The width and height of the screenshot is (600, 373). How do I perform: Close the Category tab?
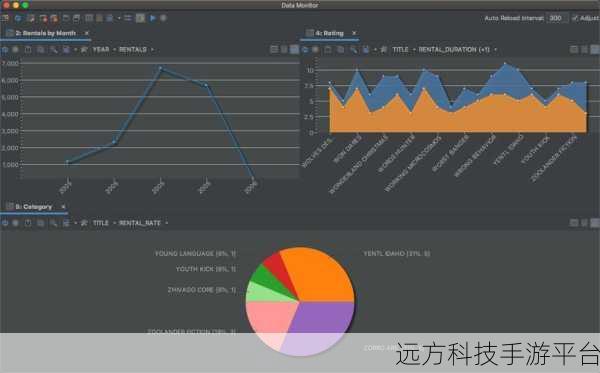tap(63, 207)
